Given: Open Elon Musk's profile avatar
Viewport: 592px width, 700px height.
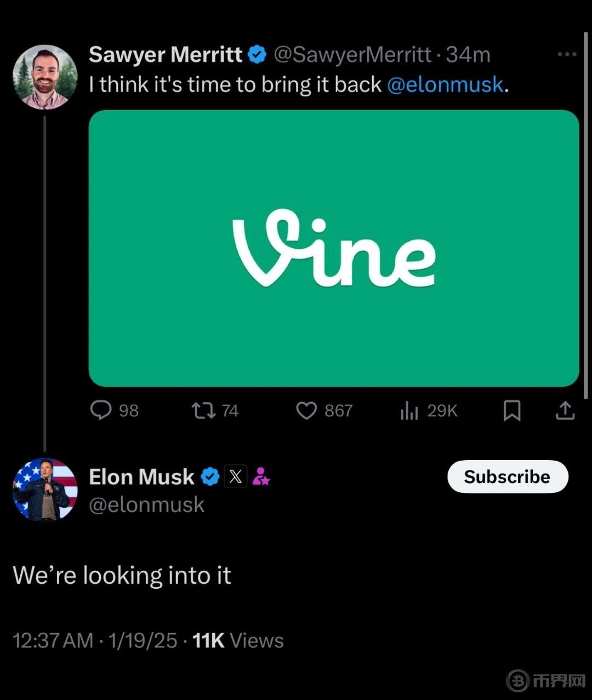Looking at the screenshot, I should click(45, 490).
